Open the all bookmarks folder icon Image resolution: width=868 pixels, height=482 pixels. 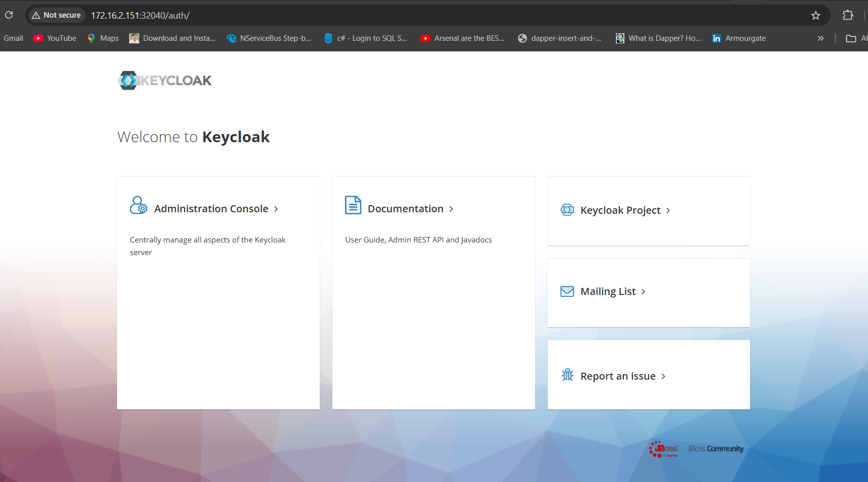click(851, 38)
